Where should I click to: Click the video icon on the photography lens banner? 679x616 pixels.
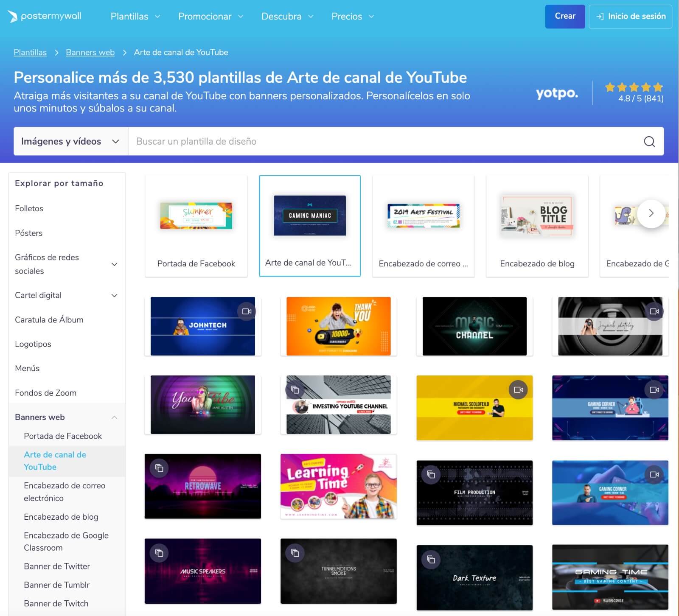(654, 311)
